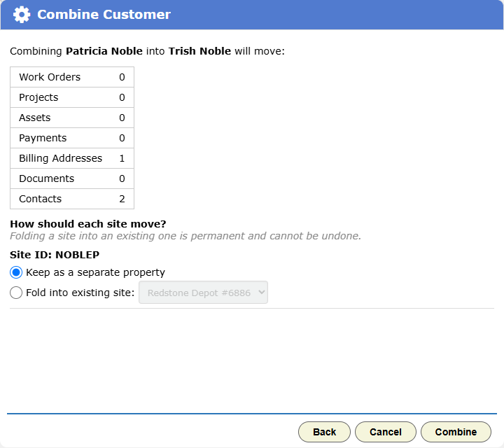Confirm with the Combine button
The width and height of the screenshot is (504, 448).
pos(456,432)
